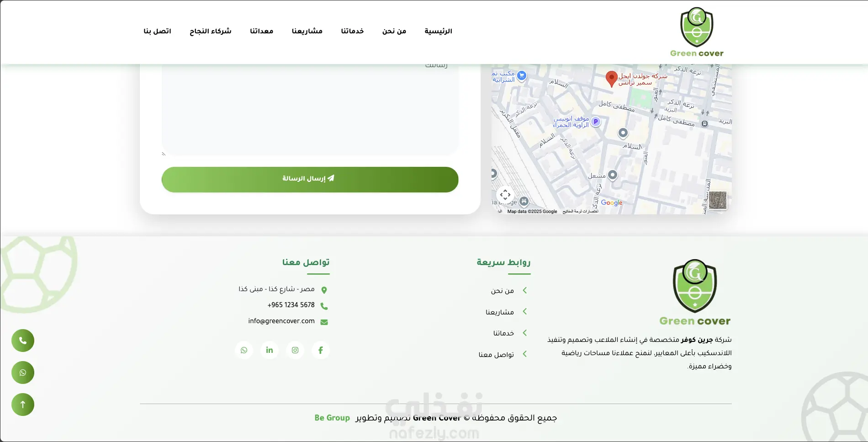Click the Green cover logo in header

pos(697,32)
